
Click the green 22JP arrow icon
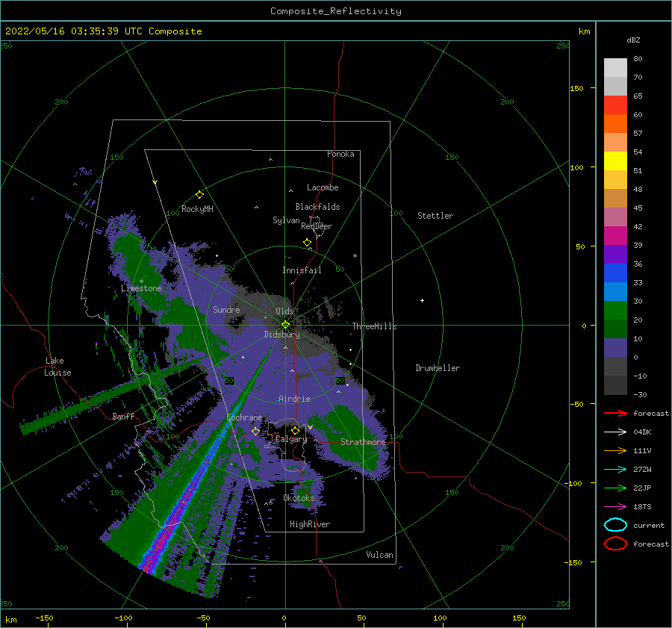615,488
